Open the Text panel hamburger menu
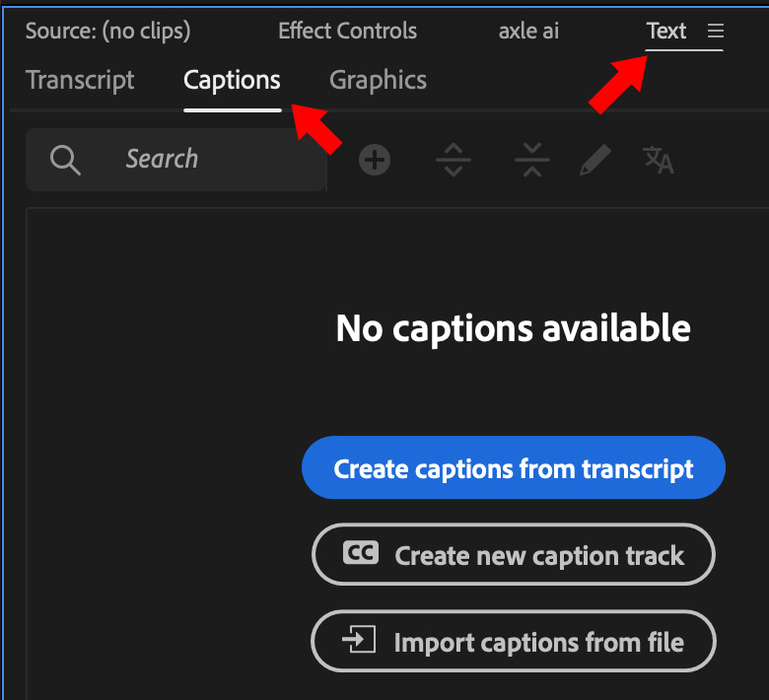Image resolution: width=769 pixels, height=700 pixels. pyautogui.click(x=716, y=32)
